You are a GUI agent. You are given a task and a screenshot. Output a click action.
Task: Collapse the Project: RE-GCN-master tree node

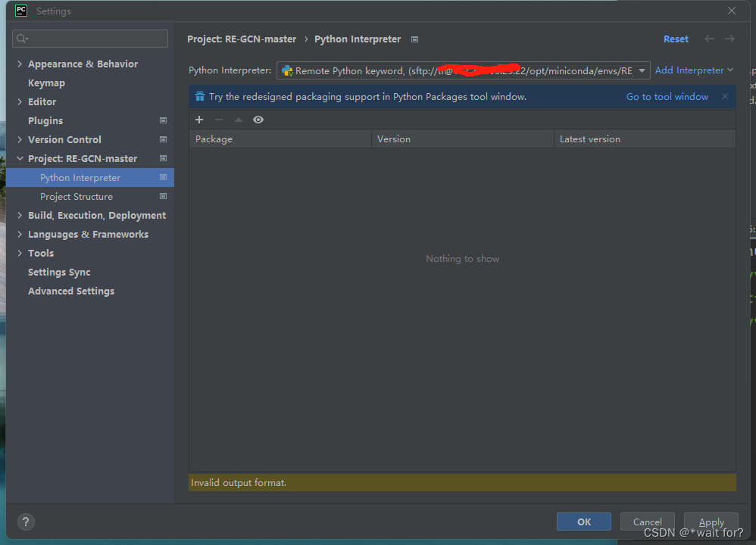(20, 158)
